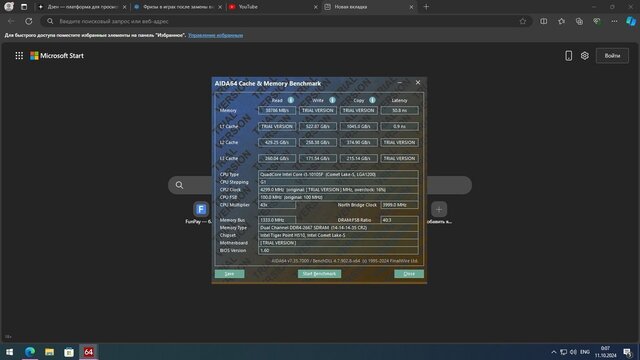Open the Copilot sidebar icon
Image resolution: width=640 pixels, height=360 pixels.
pyautogui.click(x=631, y=21)
